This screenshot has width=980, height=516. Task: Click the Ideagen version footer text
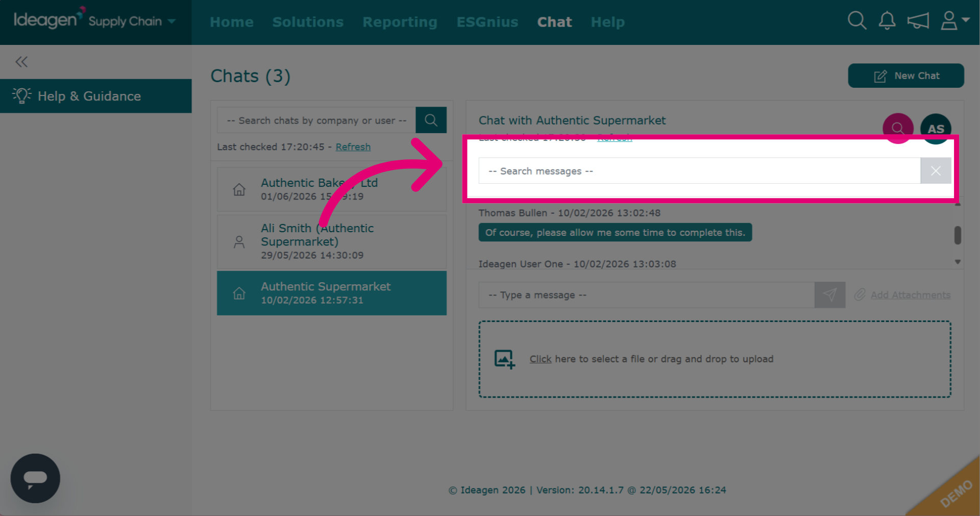[x=587, y=490]
